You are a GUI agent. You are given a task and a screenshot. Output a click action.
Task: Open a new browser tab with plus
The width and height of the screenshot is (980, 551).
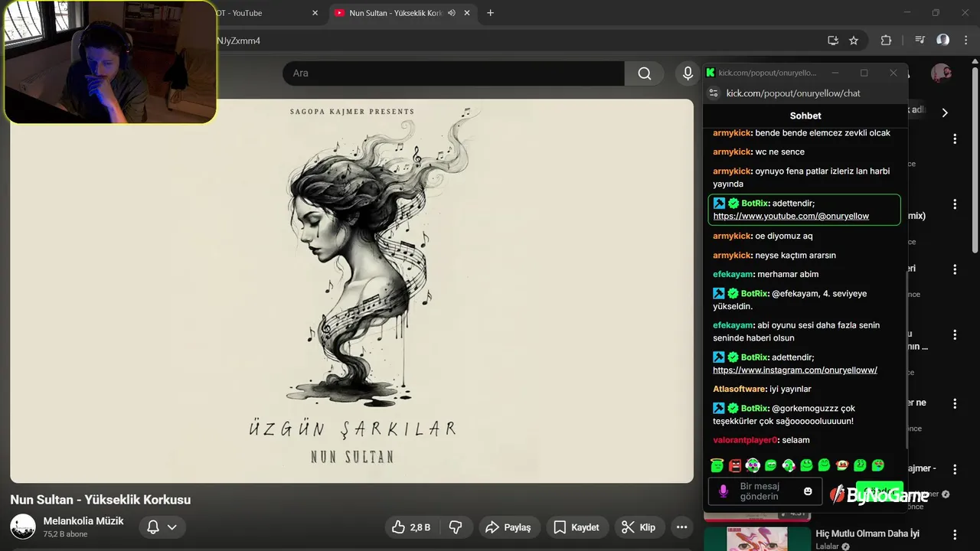pyautogui.click(x=490, y=13)
